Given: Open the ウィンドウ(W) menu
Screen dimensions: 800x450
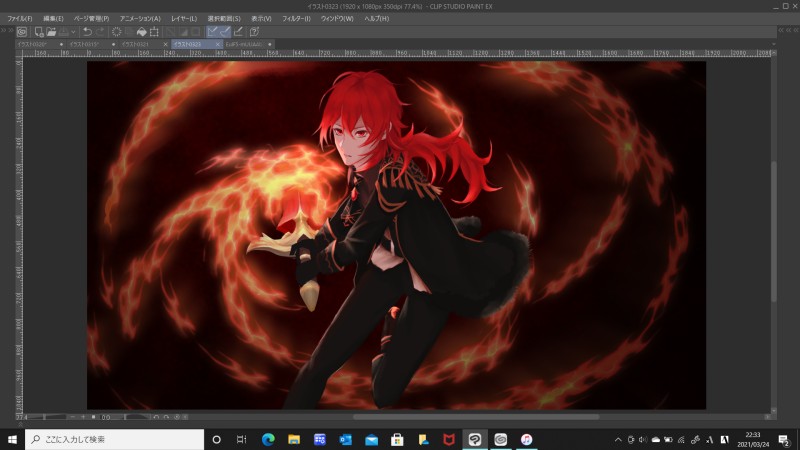Looking at the screenshot, I should (337, 18).
